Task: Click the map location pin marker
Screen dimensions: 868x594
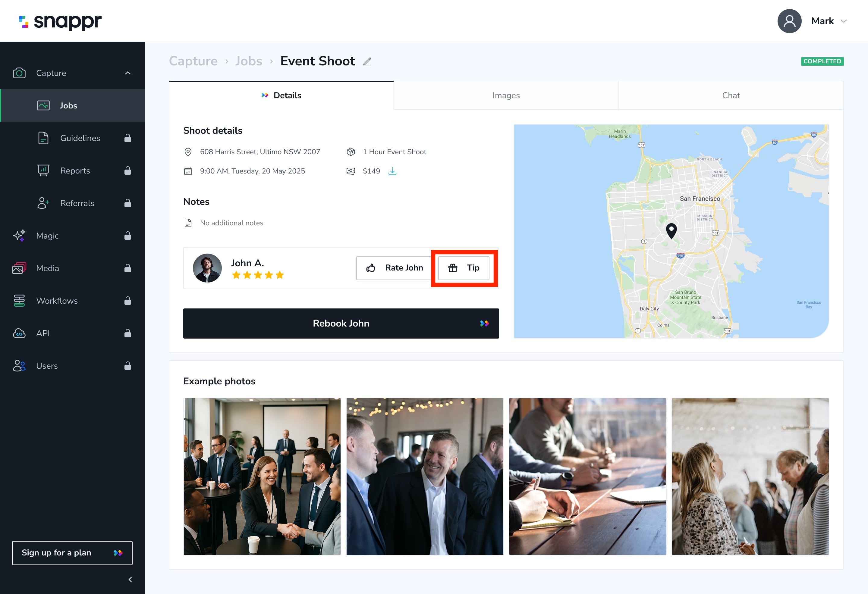Action: [671, 230]
